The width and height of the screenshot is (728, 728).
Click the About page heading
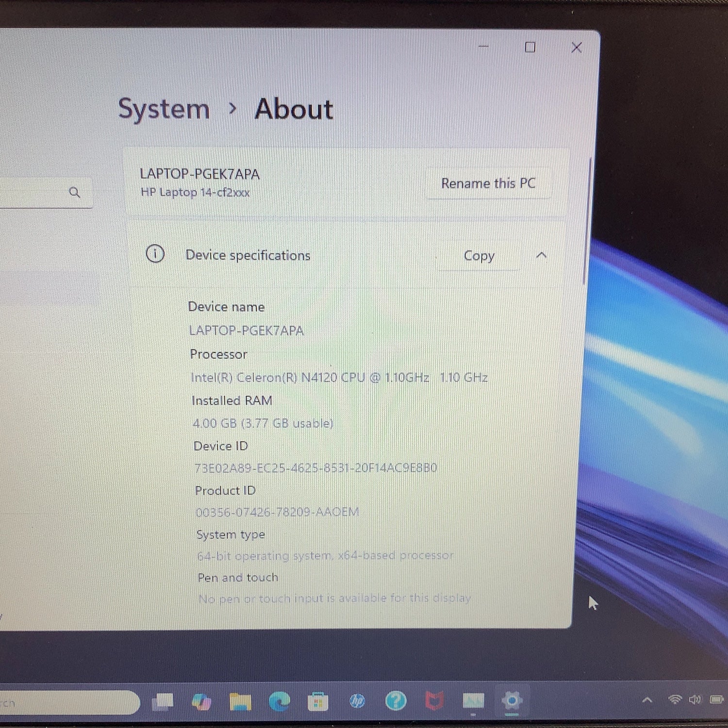click(294, 109)
